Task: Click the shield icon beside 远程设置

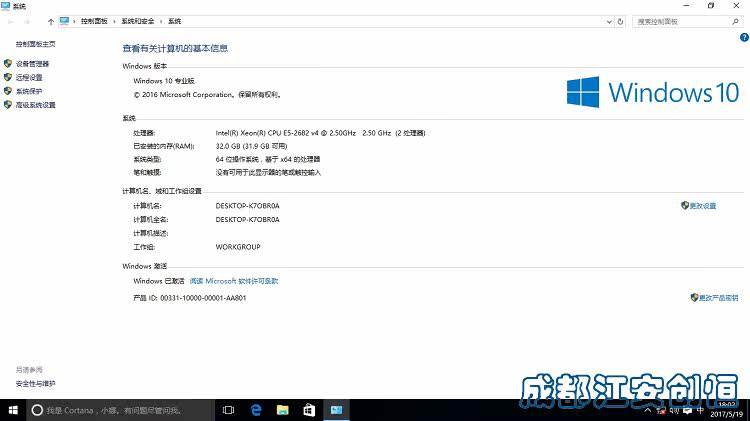Action: (x=8, y=77)
